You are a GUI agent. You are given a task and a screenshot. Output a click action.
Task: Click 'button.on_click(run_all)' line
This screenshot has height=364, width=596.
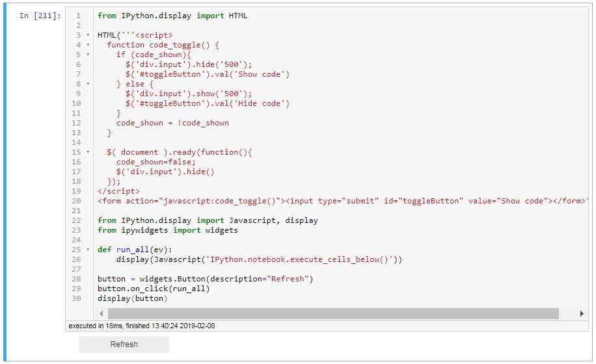point(154,289)
